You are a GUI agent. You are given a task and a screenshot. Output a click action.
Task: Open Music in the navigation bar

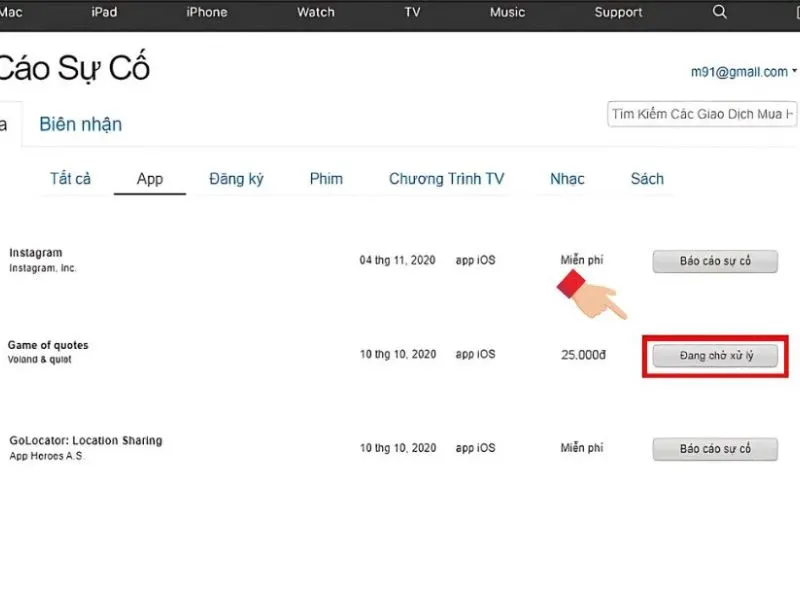coord(507,12)
